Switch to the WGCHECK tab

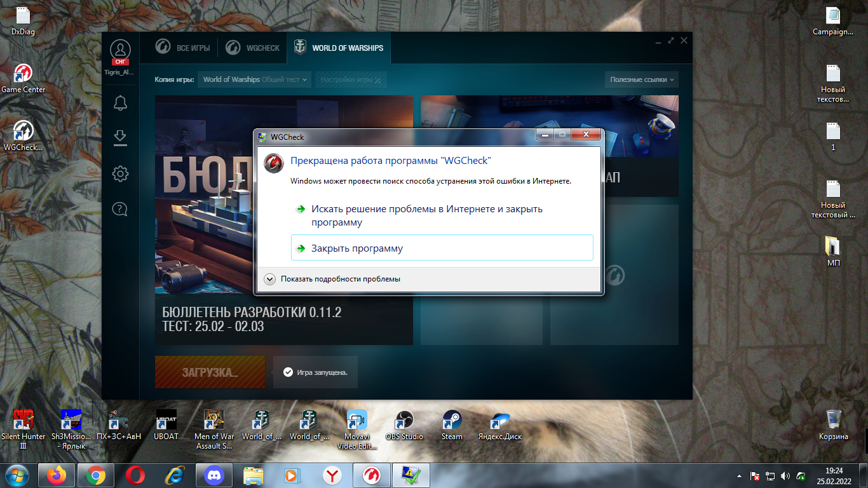[254, 48]
